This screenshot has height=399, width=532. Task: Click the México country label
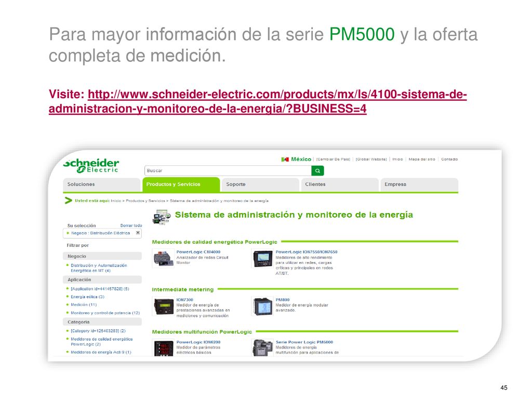click(301, 159)
